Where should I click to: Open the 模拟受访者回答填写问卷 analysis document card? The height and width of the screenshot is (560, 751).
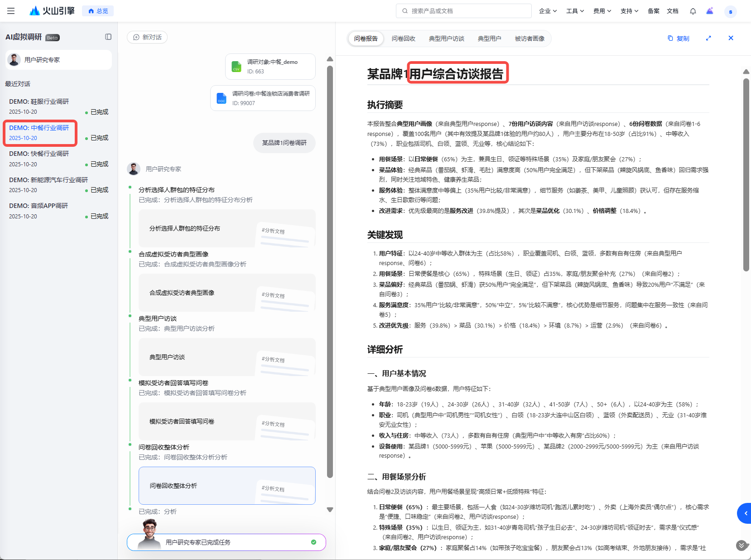coord(227,421)
